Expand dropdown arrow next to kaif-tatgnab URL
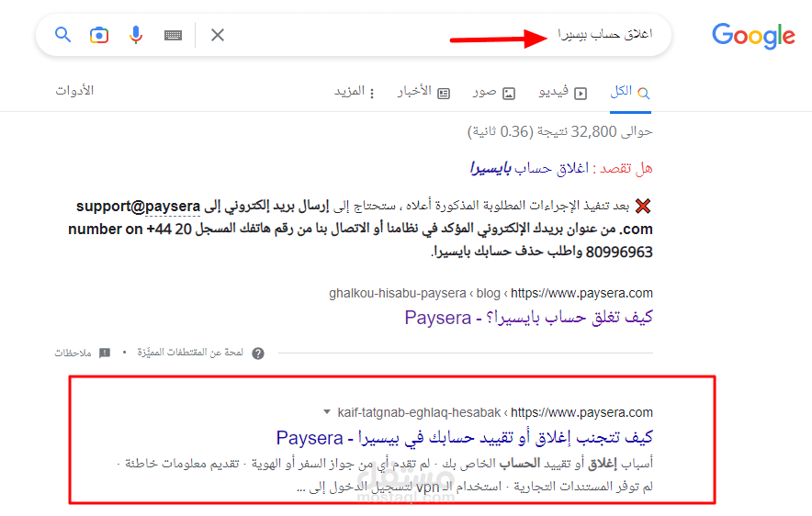The width and height of the screenshot is (812, 516). (x=327, y=412)
